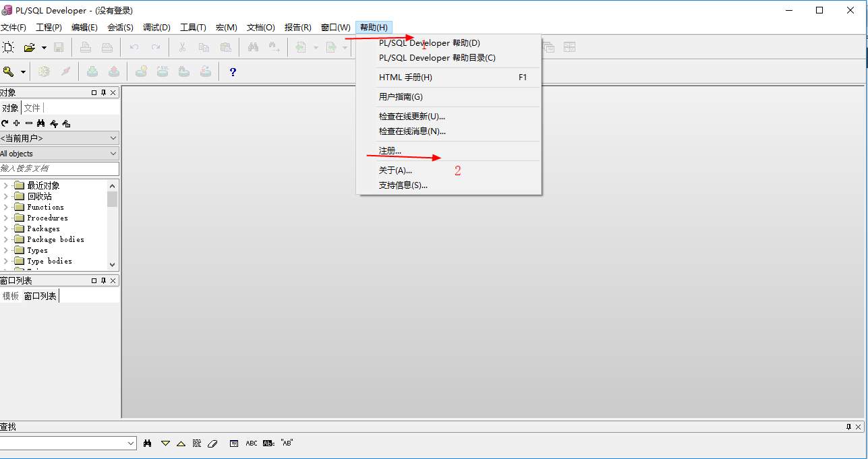Click the yellow find-next down triangle
The height and width of the screenshot is (459, 868).
(165, 443)
